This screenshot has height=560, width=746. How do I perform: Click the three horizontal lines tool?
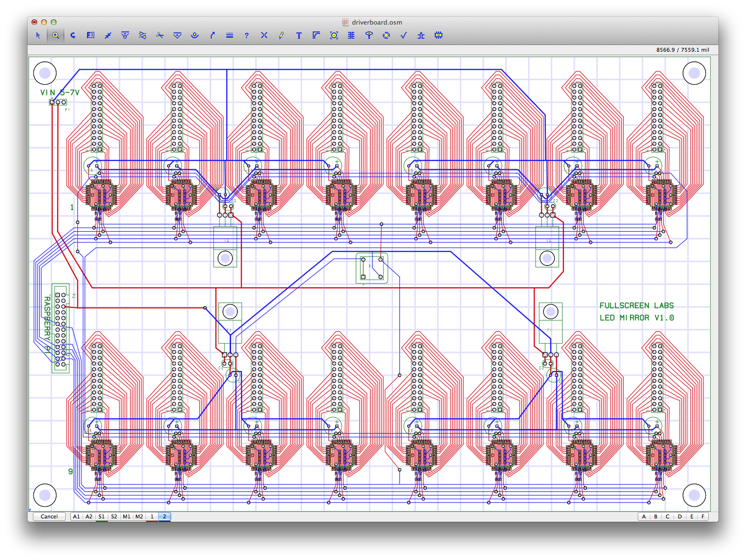pyautogui.click(x=230, y=35)
